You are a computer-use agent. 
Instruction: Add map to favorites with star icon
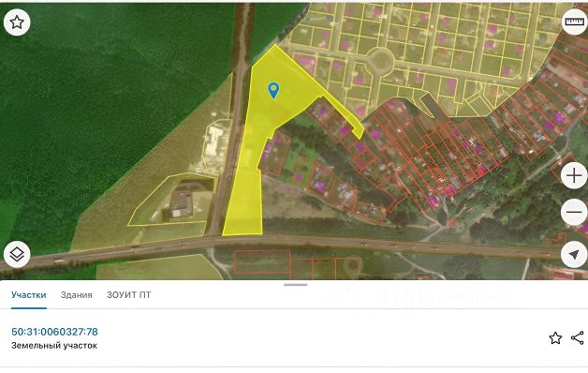point(17,22)
